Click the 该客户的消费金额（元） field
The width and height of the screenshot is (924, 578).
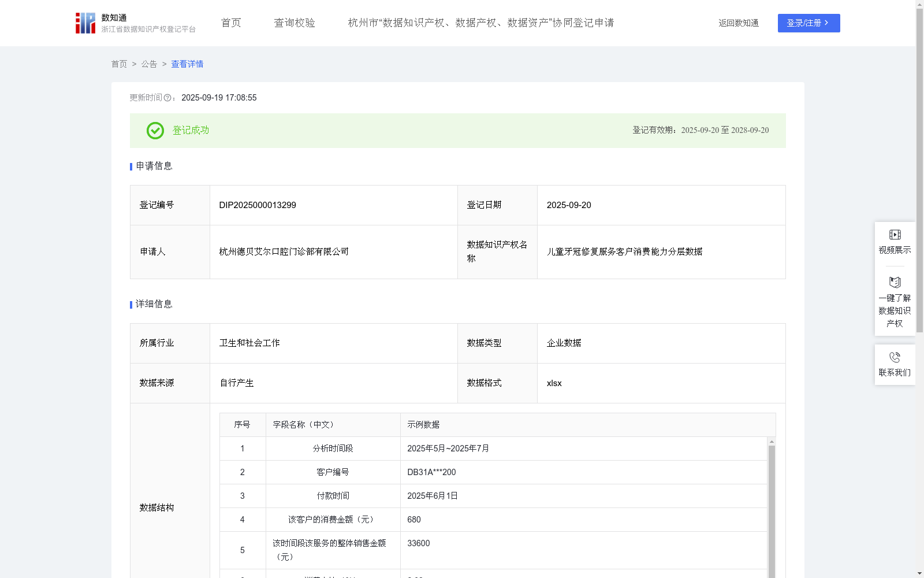pos(333,520)
